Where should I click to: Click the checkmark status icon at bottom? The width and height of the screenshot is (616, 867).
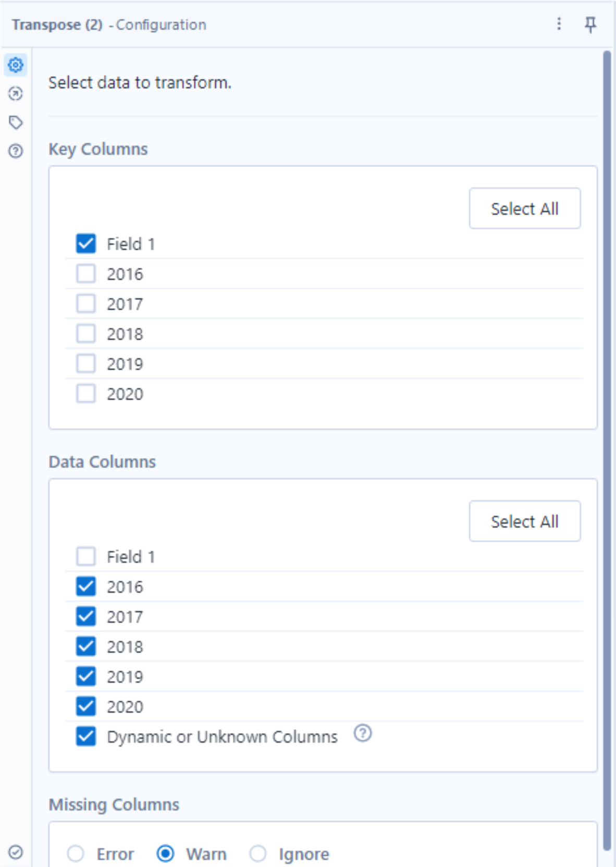click(16, 852)
